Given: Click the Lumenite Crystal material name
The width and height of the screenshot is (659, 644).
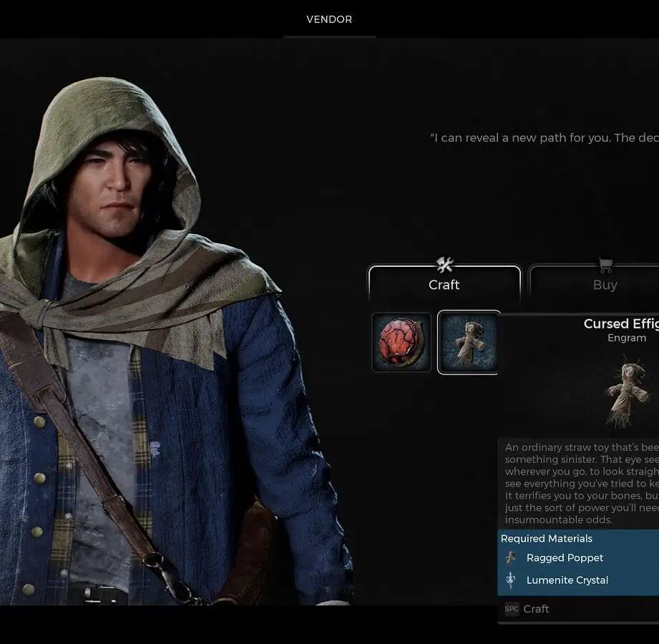Looking at the screenshot, I should [x=567, y=580].
